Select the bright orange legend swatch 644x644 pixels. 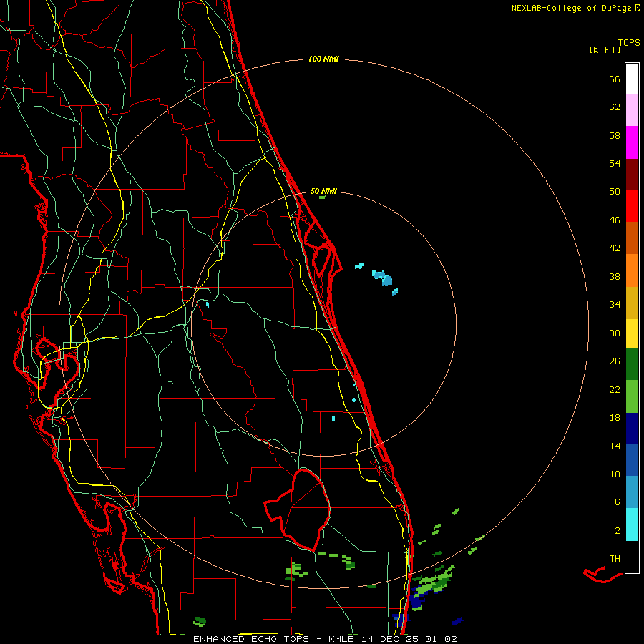632,270
